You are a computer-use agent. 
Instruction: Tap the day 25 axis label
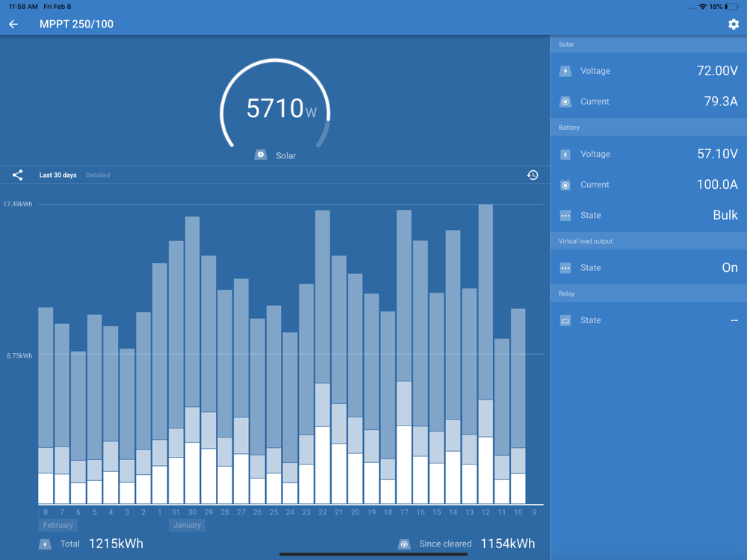point(273,512)
